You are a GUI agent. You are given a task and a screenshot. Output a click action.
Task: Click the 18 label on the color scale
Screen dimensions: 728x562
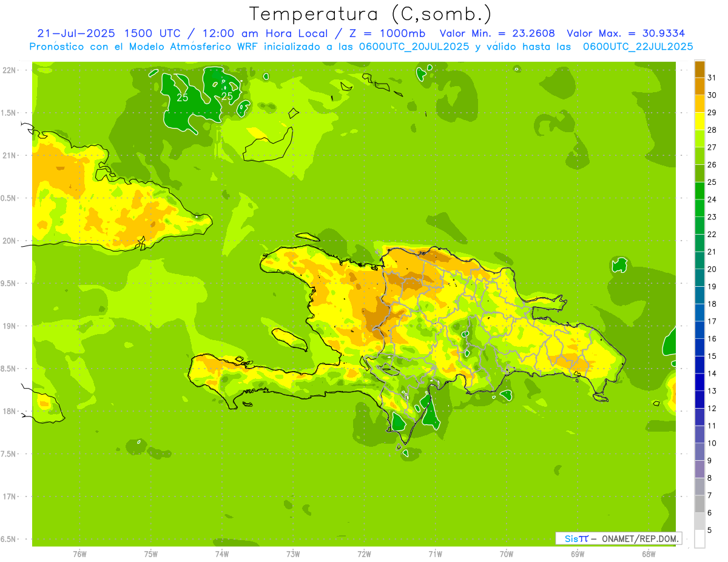712,304
